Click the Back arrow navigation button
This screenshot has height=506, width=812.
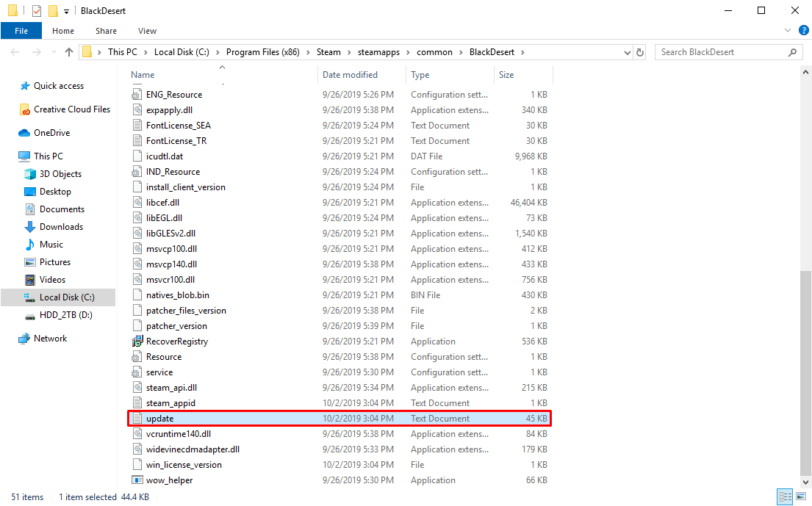(16, 52)
